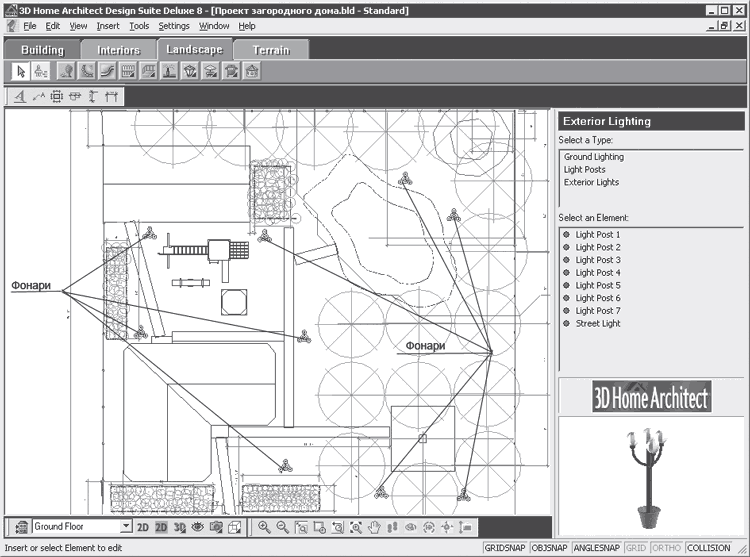Image resolution: width=750 pixels, height=557 pixels.
Task: Switch to the Terrain tab
Action: coord(273,49)
